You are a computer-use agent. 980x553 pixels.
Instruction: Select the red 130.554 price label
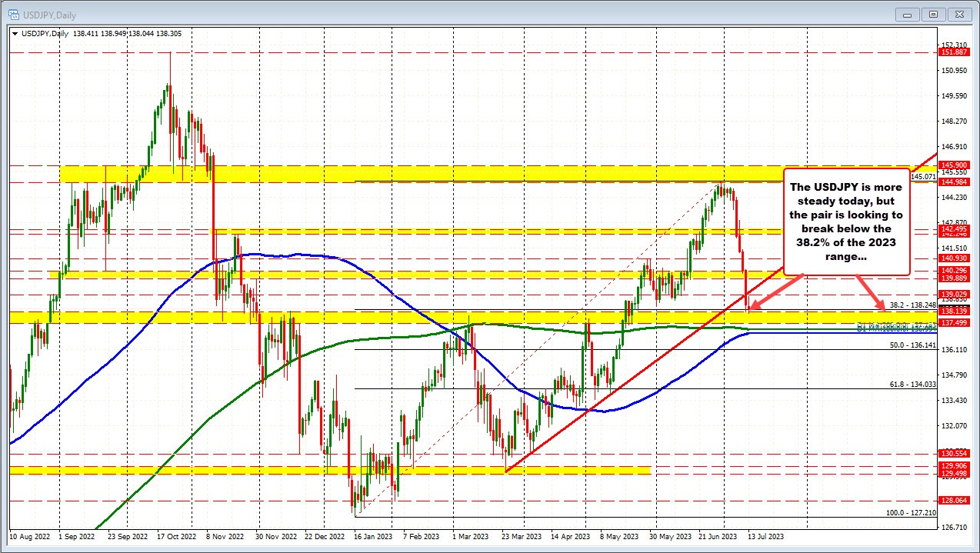point(954,454)
